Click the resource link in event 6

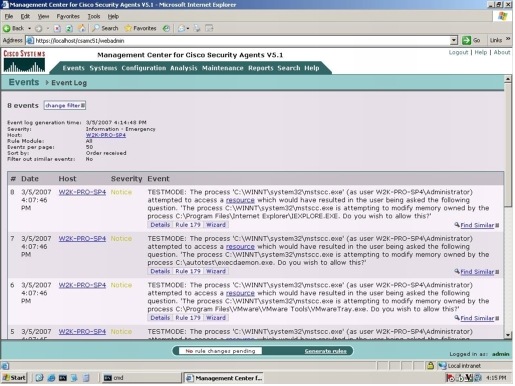click(x=240, y=293)
